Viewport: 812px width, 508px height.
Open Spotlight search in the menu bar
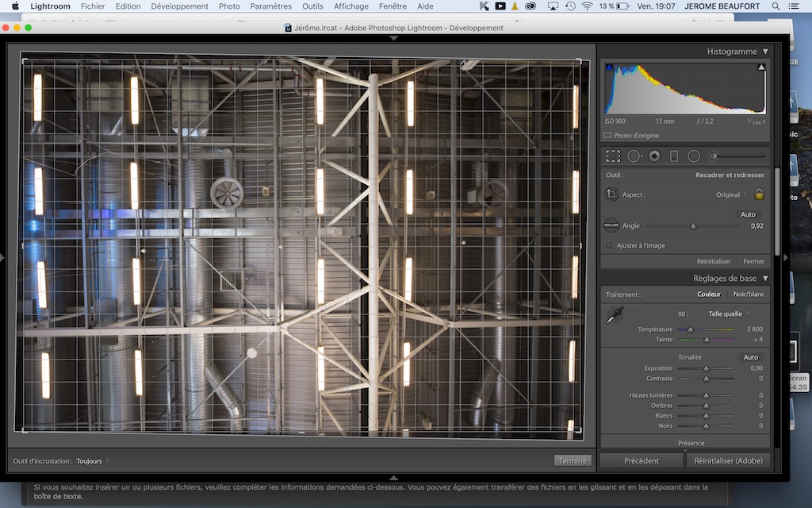[x=776, y=6]
